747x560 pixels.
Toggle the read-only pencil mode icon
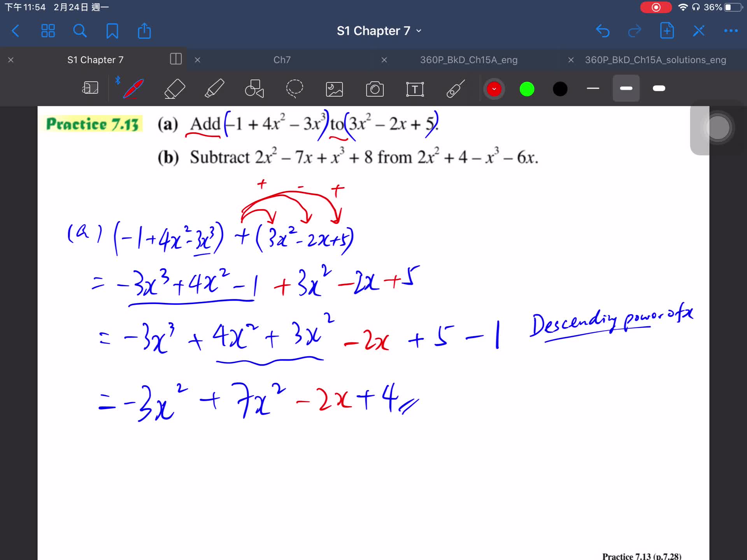pyautogui.click(x=699, y=31)
